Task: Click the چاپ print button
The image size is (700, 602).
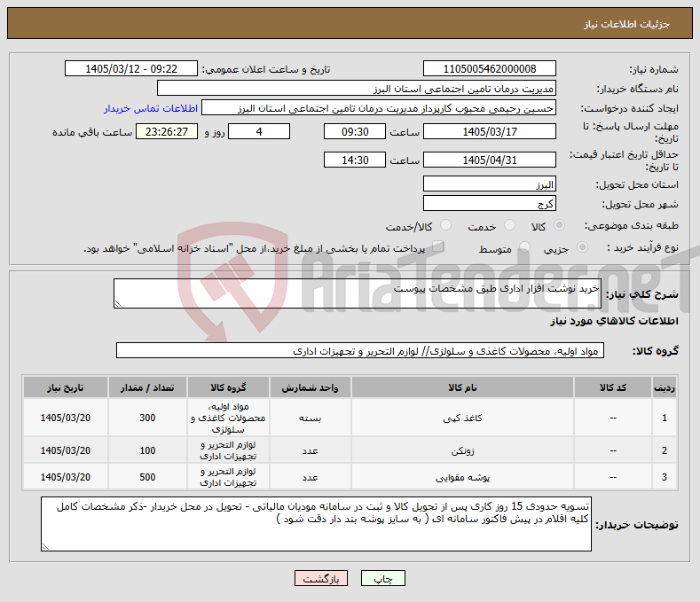Action: click(x=383, y=578)
